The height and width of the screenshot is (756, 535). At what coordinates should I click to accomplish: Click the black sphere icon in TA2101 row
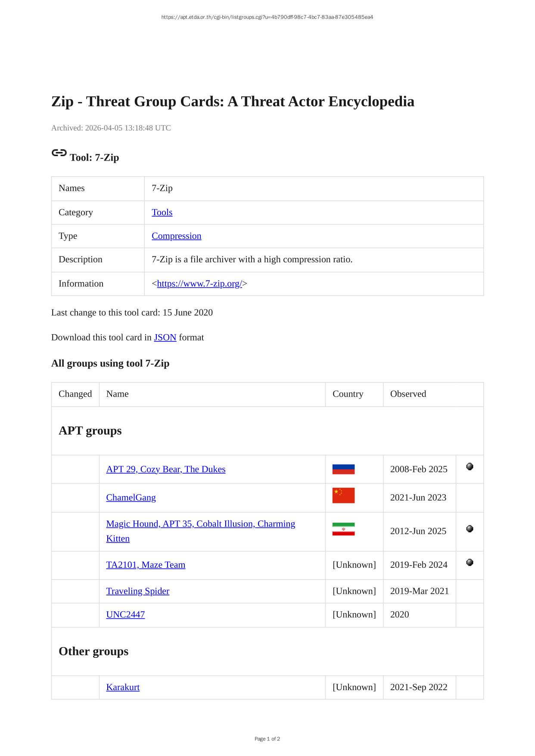pyautogui.click(x=470, y=562)
